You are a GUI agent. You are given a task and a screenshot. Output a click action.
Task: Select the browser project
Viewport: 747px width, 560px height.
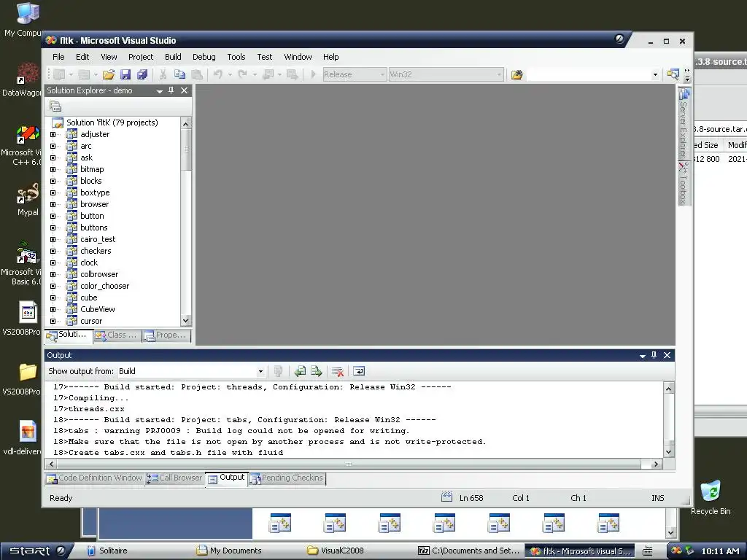[94, 204]
